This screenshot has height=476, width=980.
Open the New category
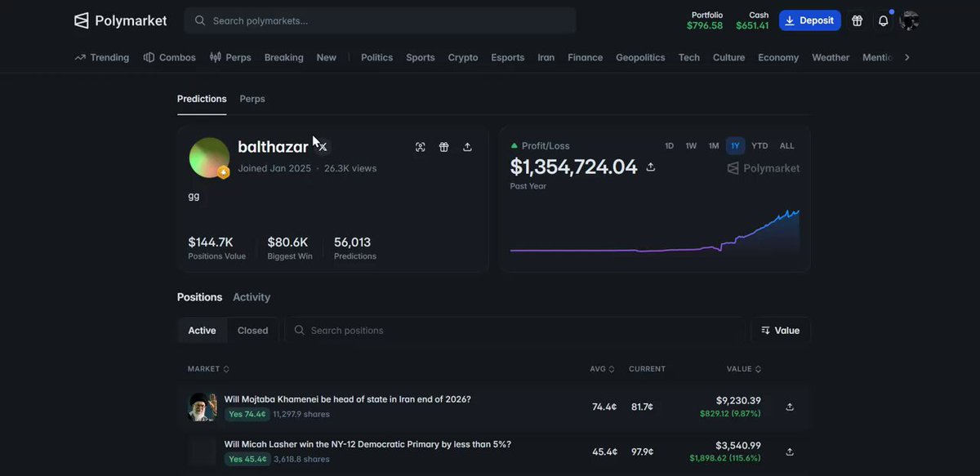point(326,57)
